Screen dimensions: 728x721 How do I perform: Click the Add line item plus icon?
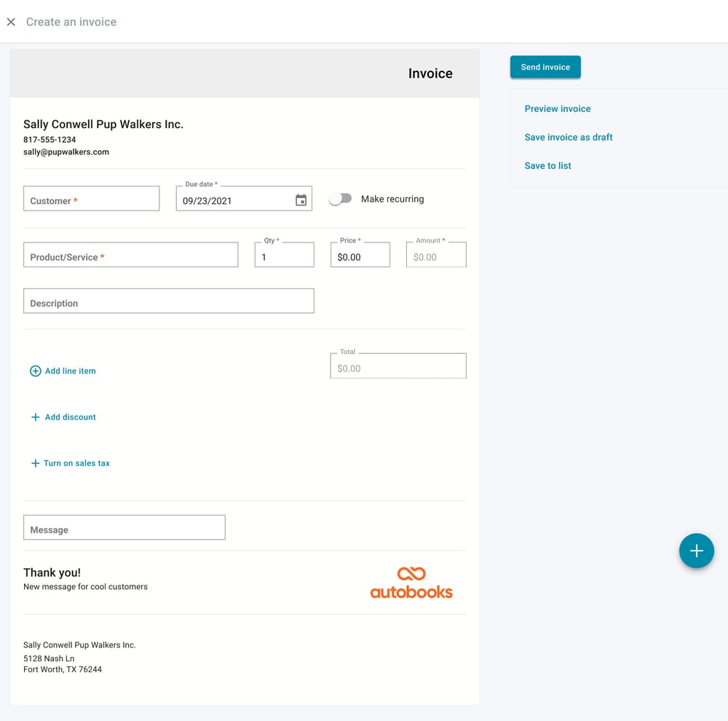(36, 371)
